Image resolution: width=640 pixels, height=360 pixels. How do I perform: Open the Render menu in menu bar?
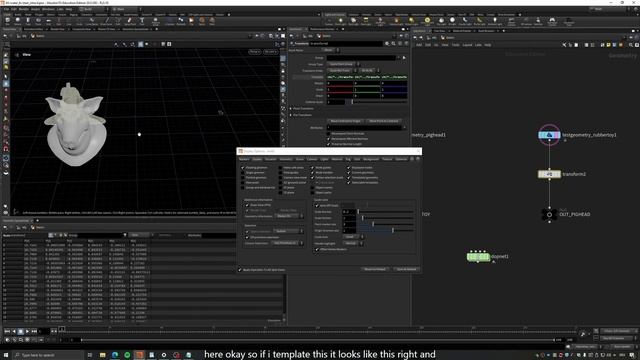pos(24,9)
